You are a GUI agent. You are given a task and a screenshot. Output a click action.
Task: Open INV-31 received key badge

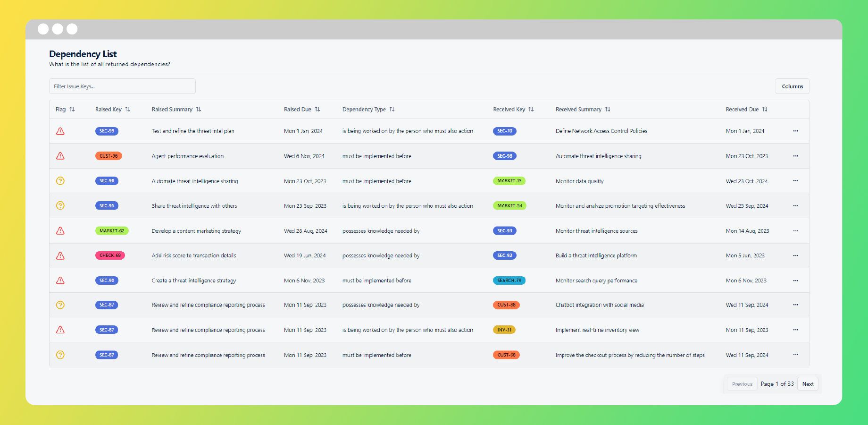click(504, 330)
